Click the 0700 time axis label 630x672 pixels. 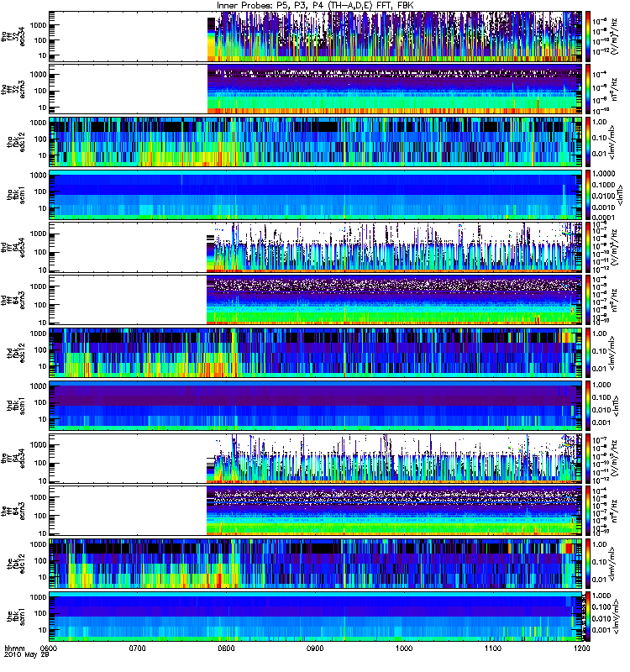coord(138,648)
